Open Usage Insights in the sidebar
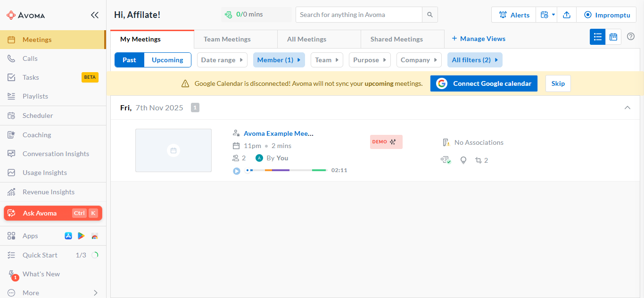644x298 pixels. [53, 173]
